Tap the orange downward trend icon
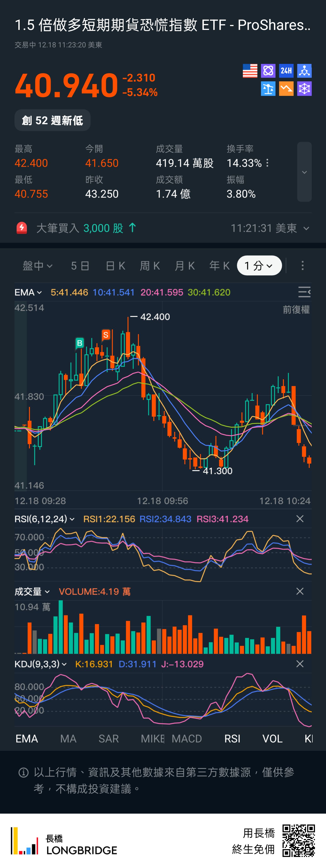326x868 pixels. tap(286, 89)
